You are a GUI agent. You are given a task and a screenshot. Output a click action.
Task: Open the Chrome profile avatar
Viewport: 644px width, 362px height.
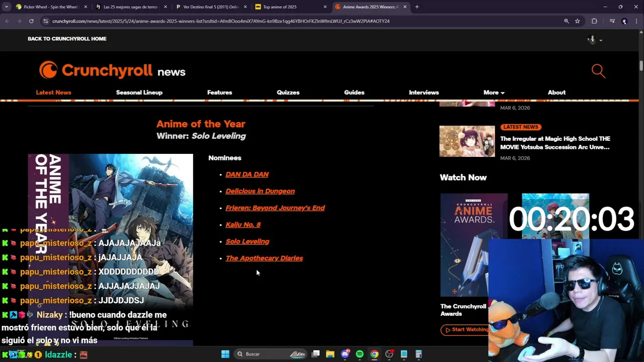(624, 21)
